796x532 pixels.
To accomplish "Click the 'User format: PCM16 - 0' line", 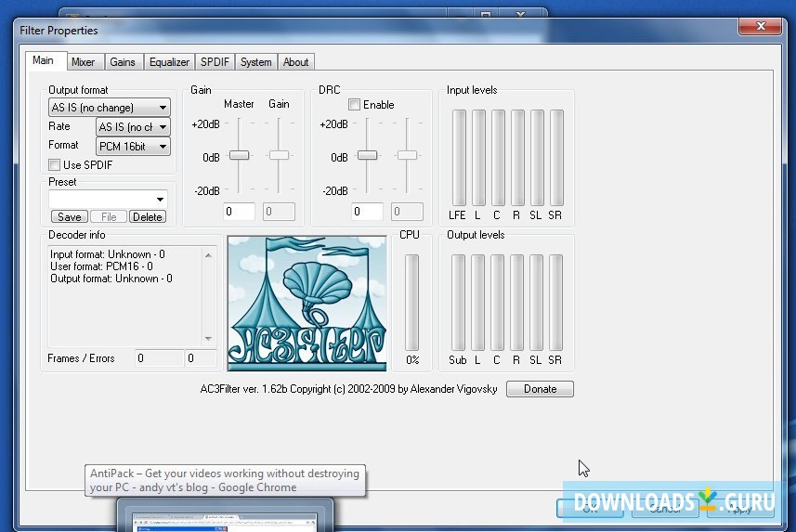I will tap(101, 266).
